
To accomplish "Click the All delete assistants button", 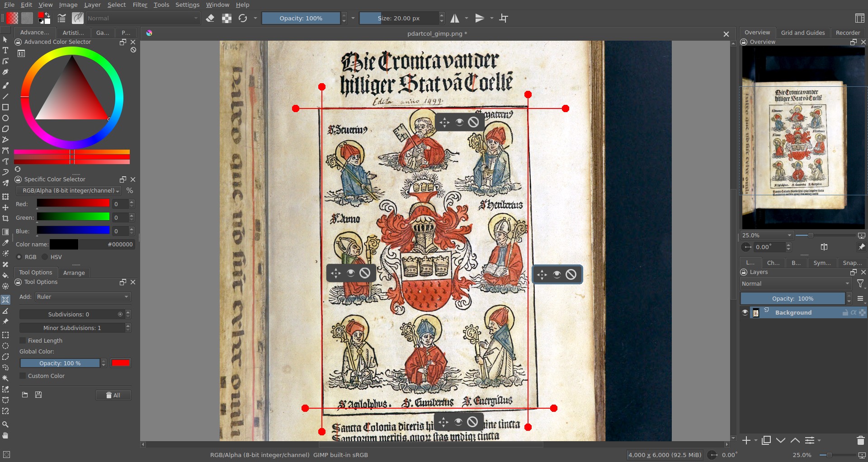I will pos(113,395).
